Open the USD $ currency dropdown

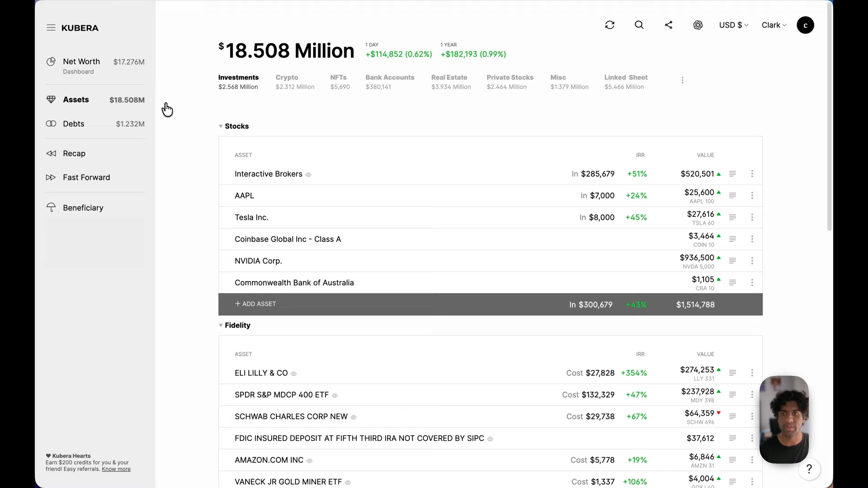(733, 25)
